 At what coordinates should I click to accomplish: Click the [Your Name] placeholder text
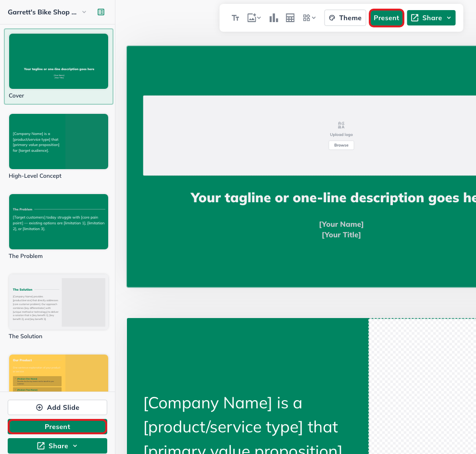click(341, 224)
